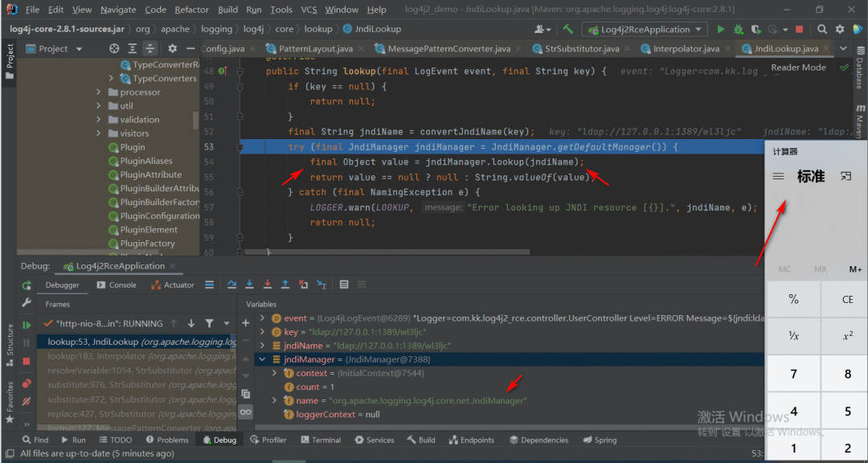Stop the debug session with the red square in the debug sidebar

pos(26,361)
